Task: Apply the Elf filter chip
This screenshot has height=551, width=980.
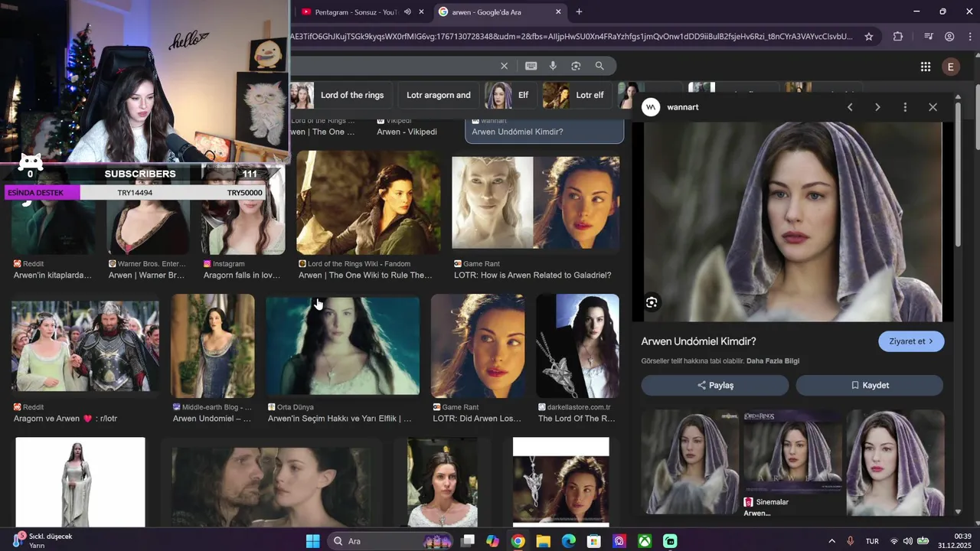Action: click(x=511, y=96)
